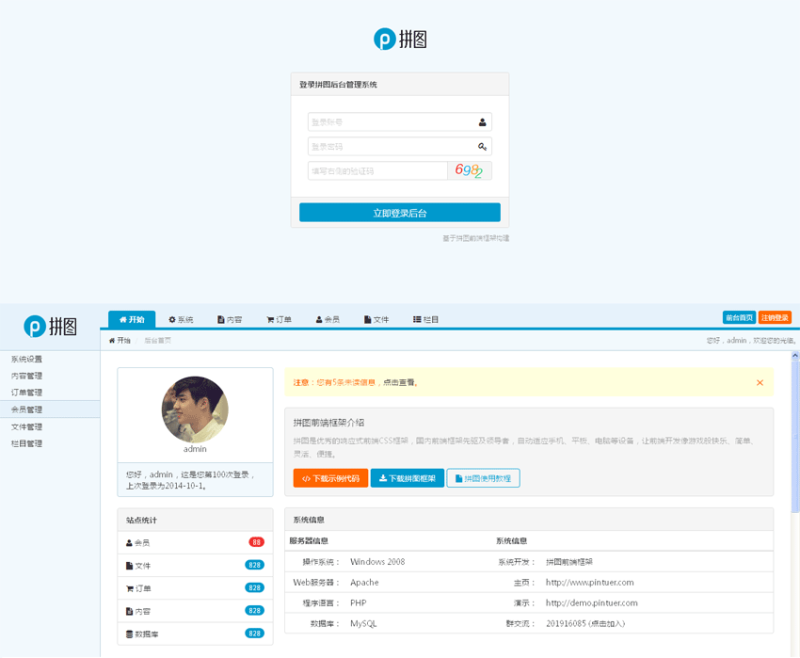This screenshot has width=800, height=658.
Task: Click the database icon in site statistics
Action: [x=128, y=633]
